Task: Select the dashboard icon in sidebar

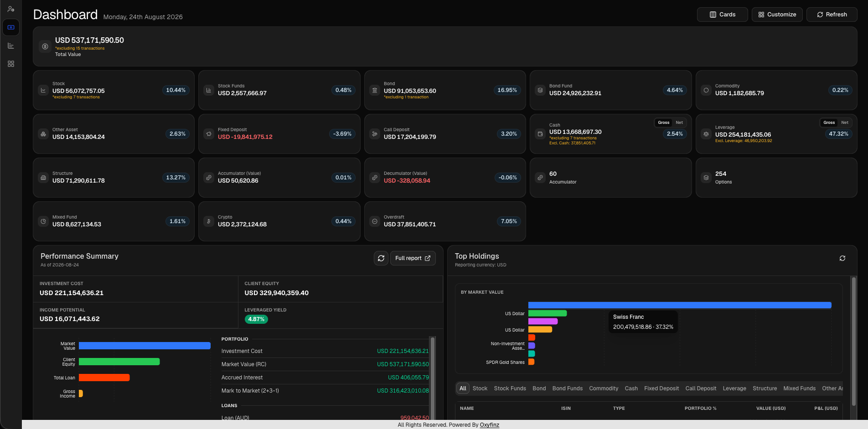Action: [11, 27]
